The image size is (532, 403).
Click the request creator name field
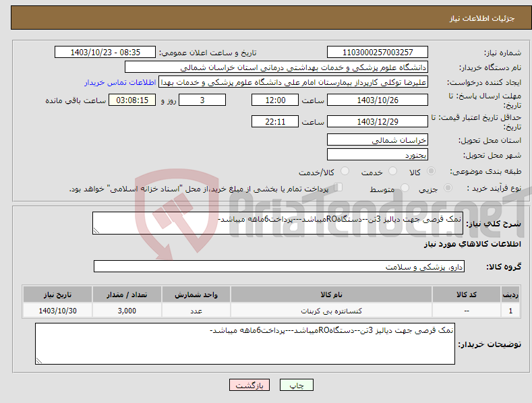293,82
